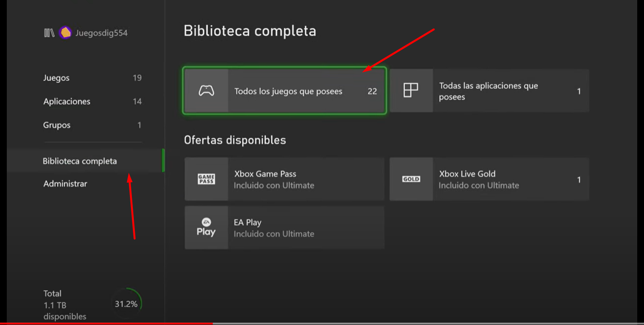Open the Juegosdig554 profile avatar
This screenshot has height=325, width=644.
point(65,33)
